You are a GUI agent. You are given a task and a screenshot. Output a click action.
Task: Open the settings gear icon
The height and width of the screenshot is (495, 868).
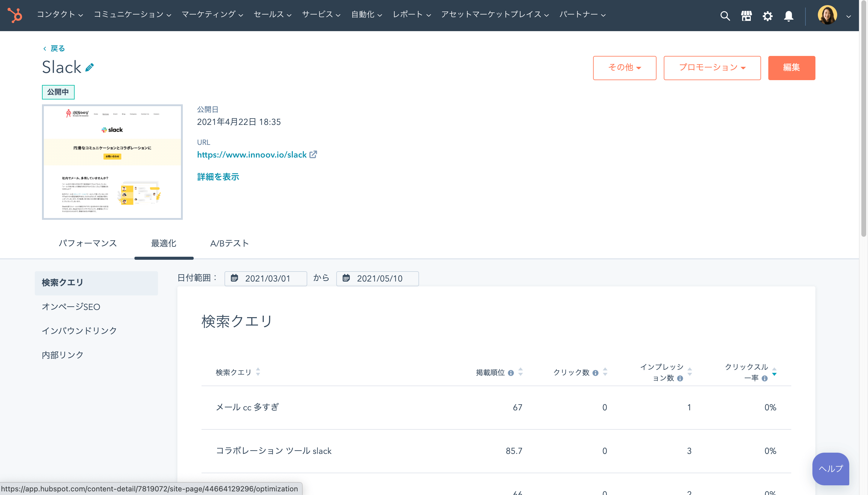[767, 16]
